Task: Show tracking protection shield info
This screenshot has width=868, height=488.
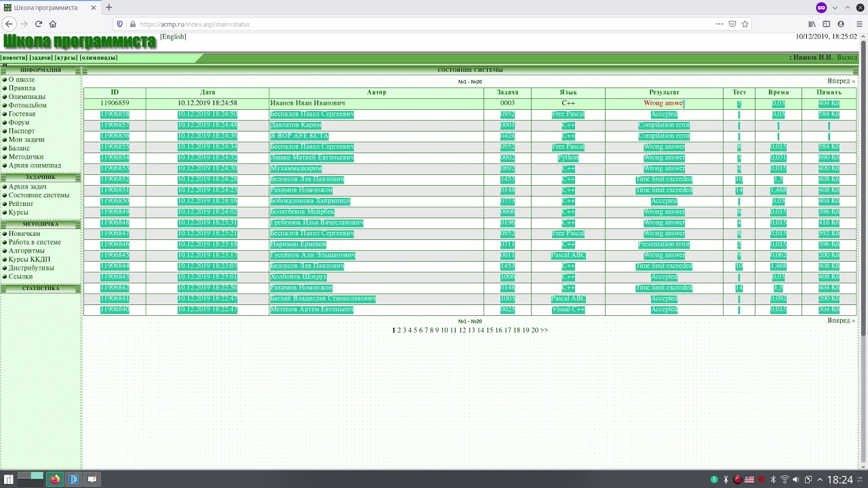Action: 120,24
